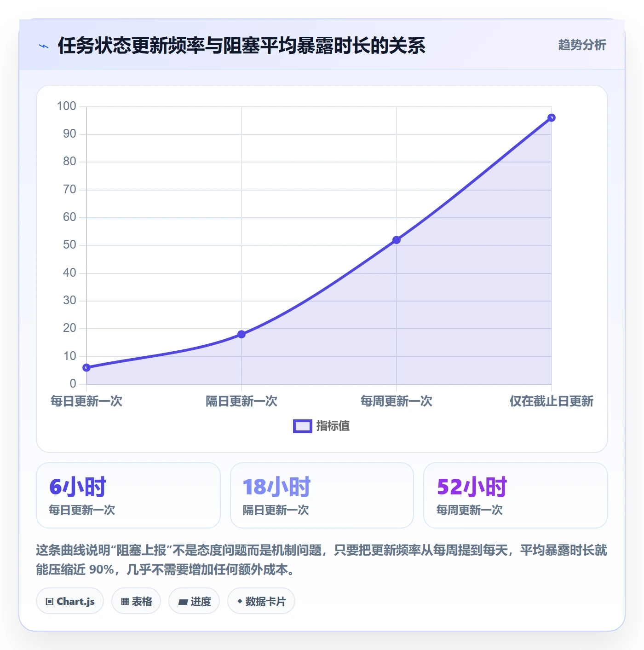
Task: Click the 隔日更新一次 caption under 18小时
Action: pos(276,510)
